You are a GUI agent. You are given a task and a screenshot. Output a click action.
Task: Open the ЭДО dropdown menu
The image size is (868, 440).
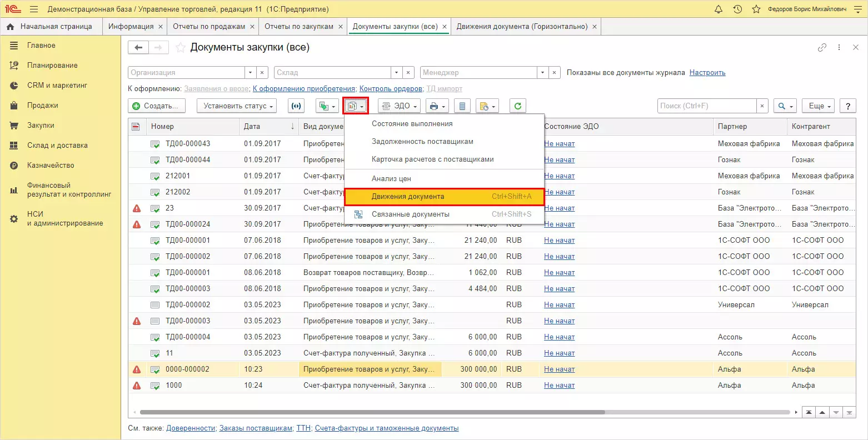coord(399,106)
